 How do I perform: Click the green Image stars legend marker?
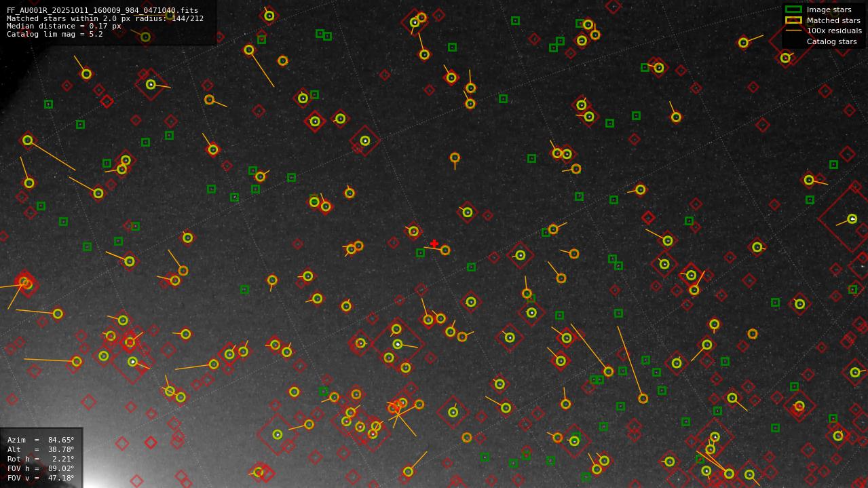click(x=793, y=10)
